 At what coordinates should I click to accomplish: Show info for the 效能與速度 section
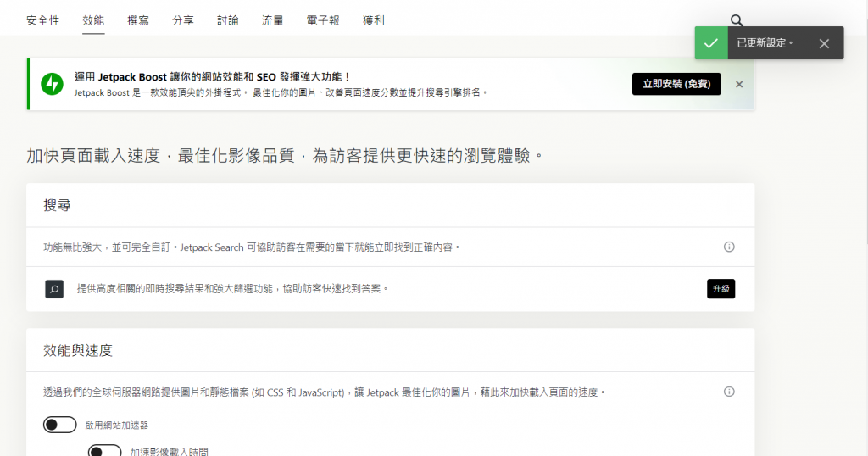[729, 392]
